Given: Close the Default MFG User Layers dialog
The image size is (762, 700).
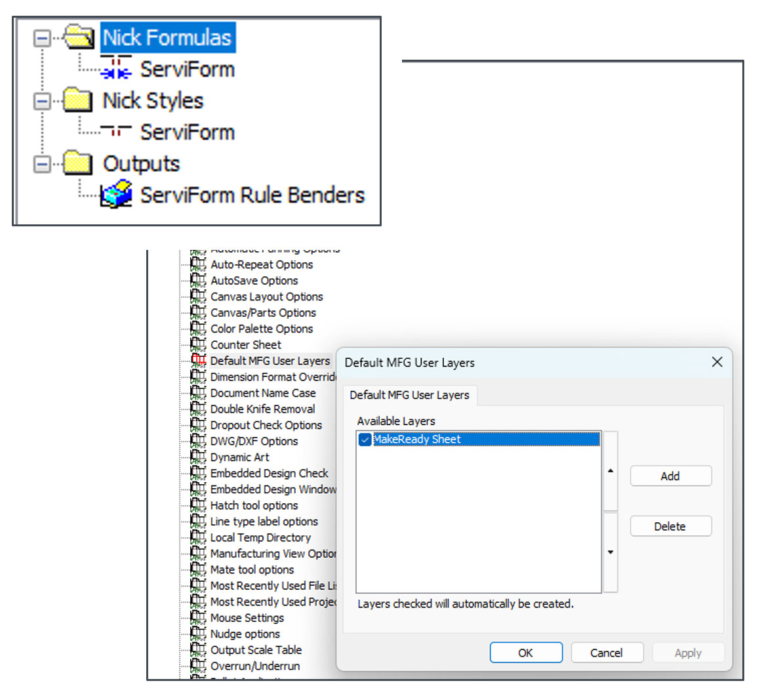Looking at the screenshot, I should click(x=717, y=362).
